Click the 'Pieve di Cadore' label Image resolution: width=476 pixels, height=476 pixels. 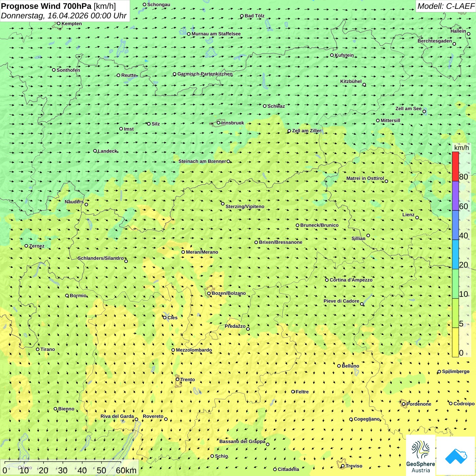pos(341,301)
